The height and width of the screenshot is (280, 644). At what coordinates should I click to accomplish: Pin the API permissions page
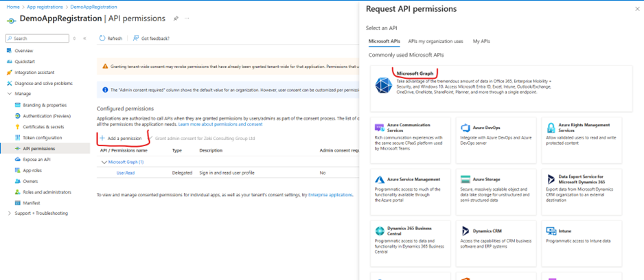click(x=176, y=19)
